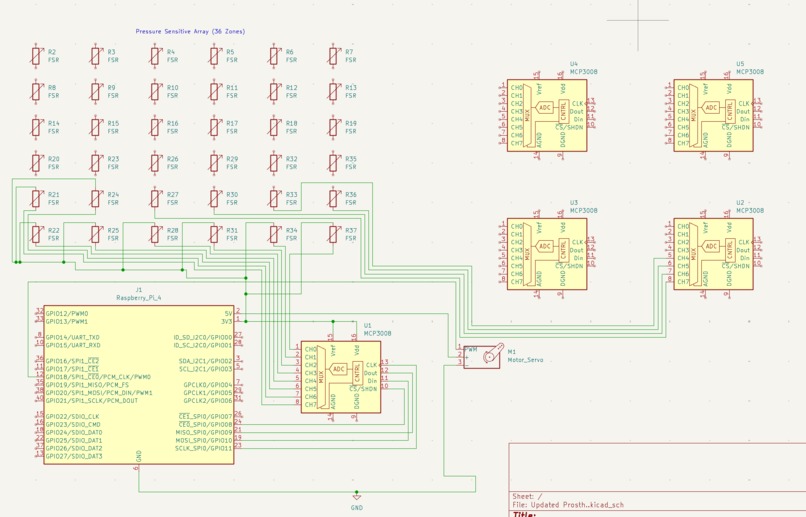Viewport: 806px width, 517px height.
Task: Click the 'SCLK_SPI0/GPIO11' pin label
Action: point(204,448)
